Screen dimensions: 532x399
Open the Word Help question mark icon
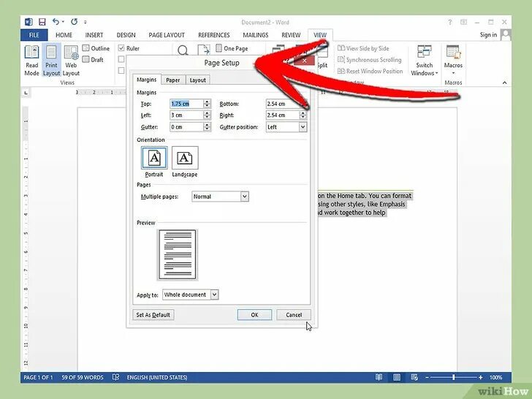(450, 22)
